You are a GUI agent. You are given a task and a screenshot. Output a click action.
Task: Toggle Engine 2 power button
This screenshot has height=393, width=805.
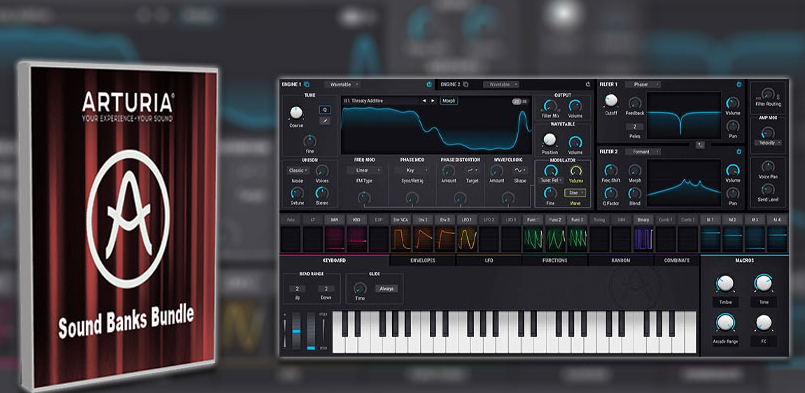pyautogui.click(x=588, y=84)
